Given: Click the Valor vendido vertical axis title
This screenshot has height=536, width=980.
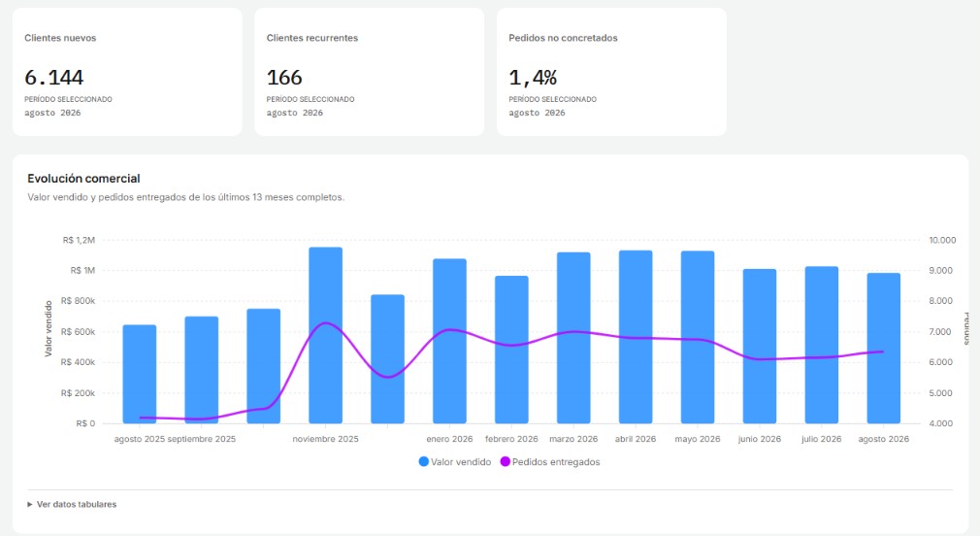Looking at the screenshot, I should pyautogui.click(x=49, y=329).
